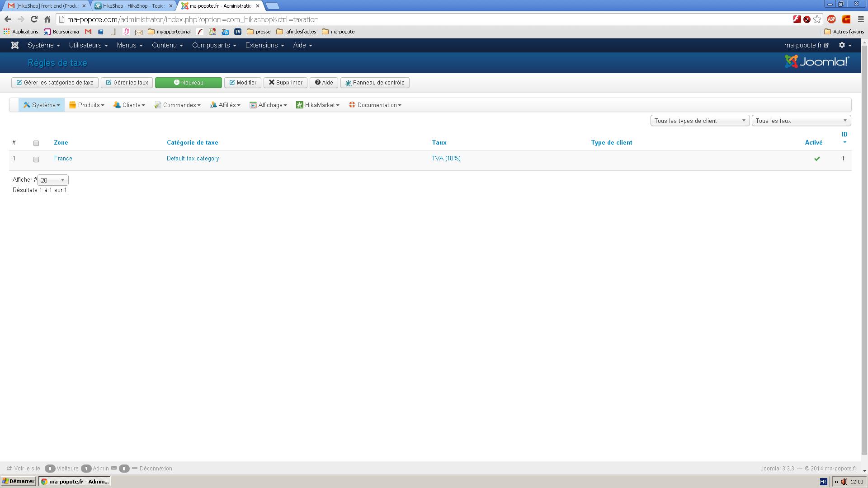Open the Afficher # 20 results dropdown
The width and height of the screenshot is (868, 488).
coord(52,180)
